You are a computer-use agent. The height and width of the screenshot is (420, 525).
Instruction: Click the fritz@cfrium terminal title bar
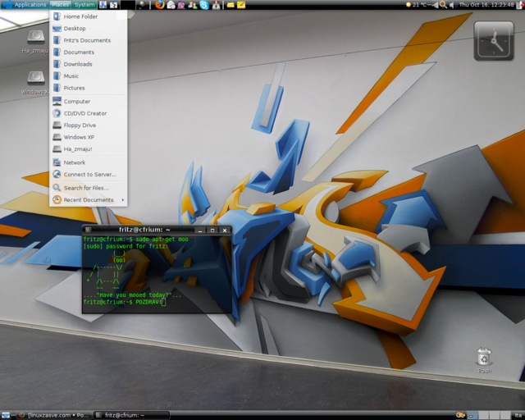click(x=144, y=230)
